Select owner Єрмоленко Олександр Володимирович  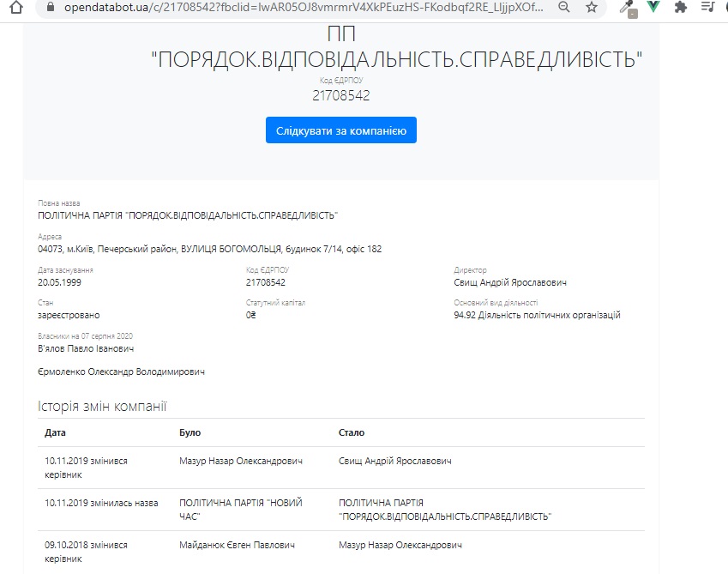(x=121, y=372)
